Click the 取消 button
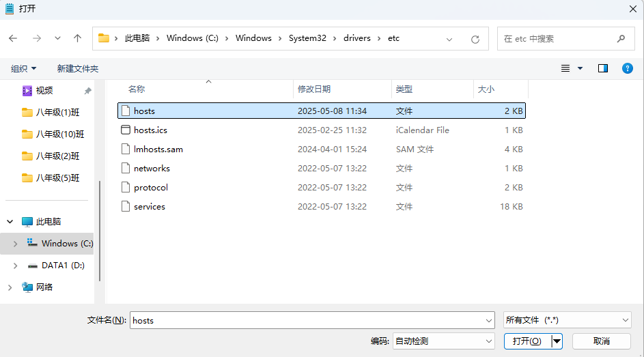 (x=601, y=341)
